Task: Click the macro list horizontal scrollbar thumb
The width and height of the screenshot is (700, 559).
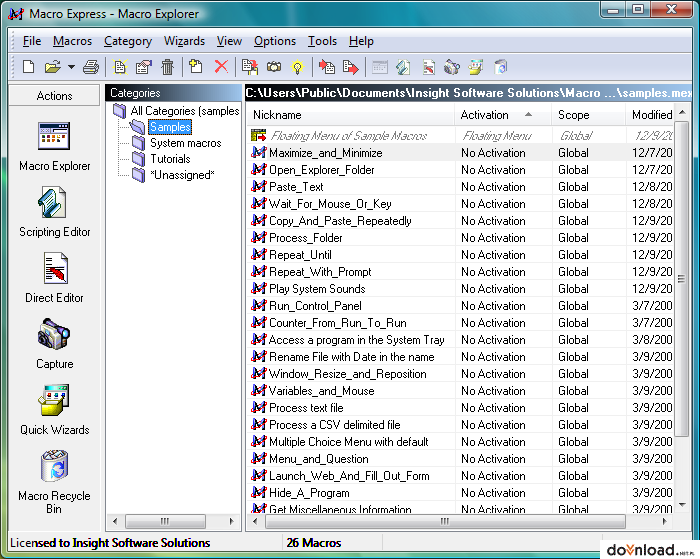Action: 445,521
